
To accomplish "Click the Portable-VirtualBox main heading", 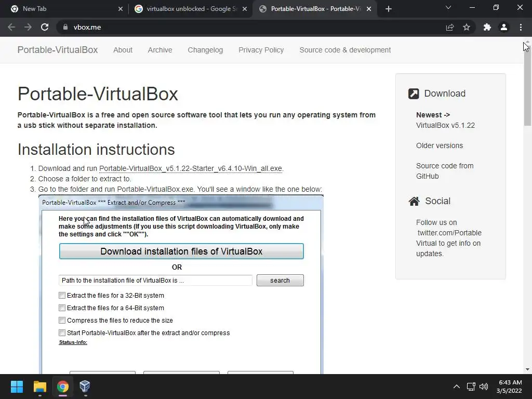I will click(x=98, y=94).
